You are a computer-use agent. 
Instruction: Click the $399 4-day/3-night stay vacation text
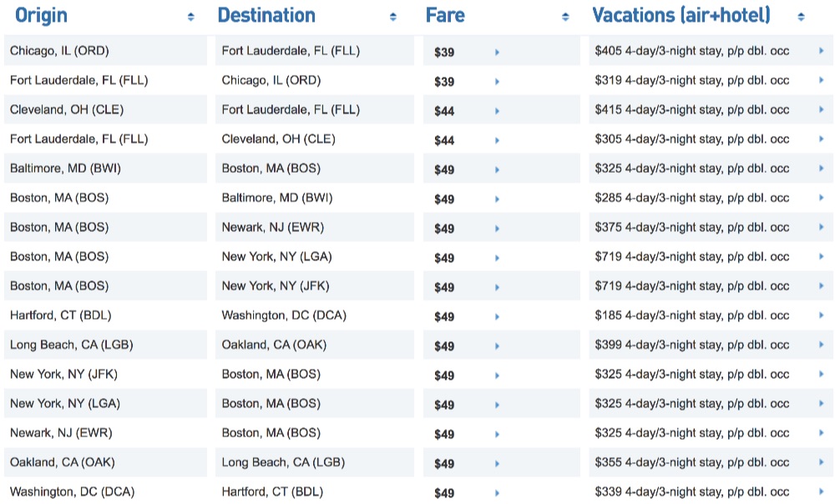[691, 345]
